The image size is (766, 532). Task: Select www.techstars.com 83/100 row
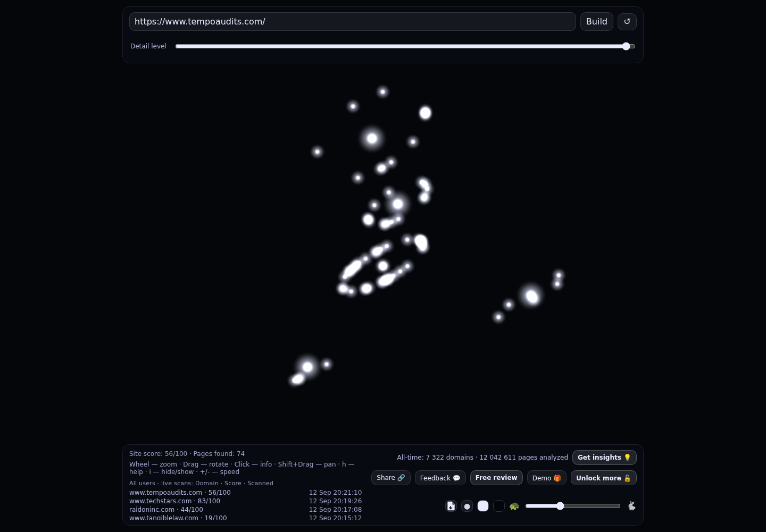tap(245, 501)
